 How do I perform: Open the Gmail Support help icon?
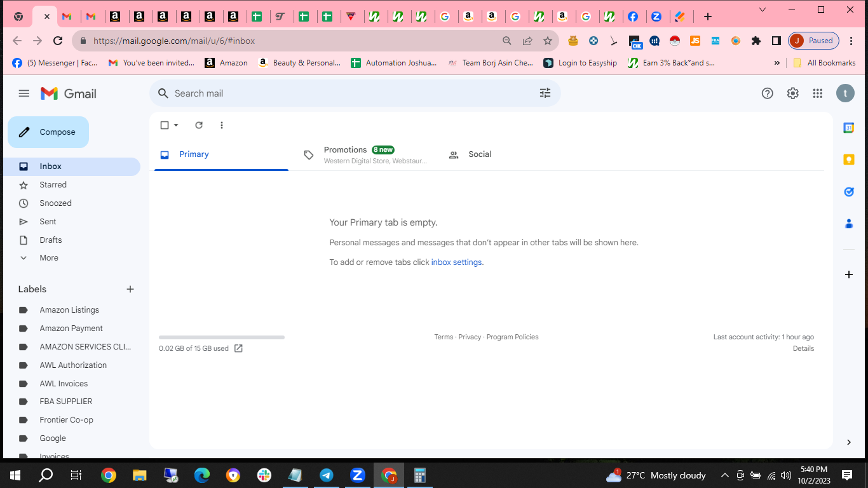tap(768, 93)
